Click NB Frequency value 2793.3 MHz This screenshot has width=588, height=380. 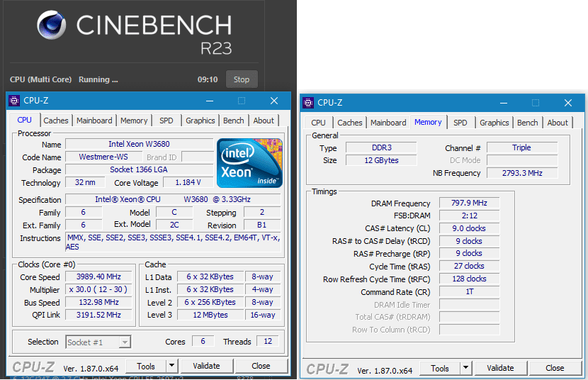(522, 173)
